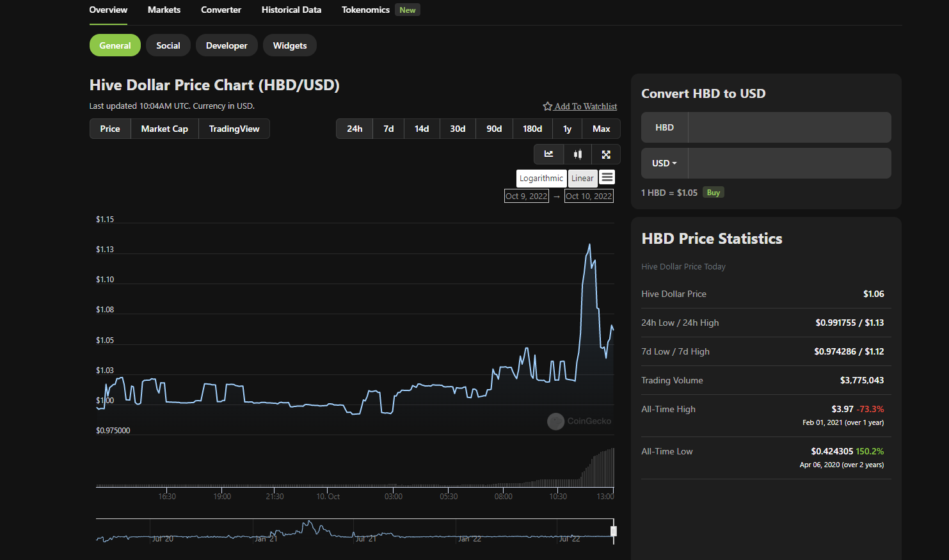Select Linear scale
Image resolution: width=949 pixels, height=560 pixels.
pyautogui.click(x=582, y=179)
